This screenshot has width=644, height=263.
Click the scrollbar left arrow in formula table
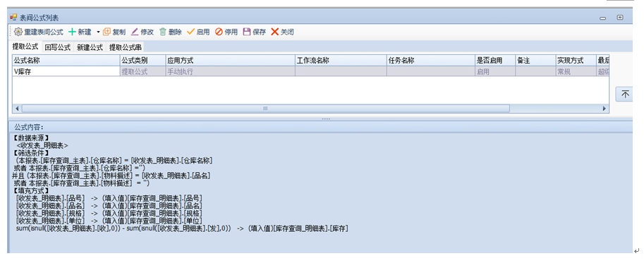17,109
